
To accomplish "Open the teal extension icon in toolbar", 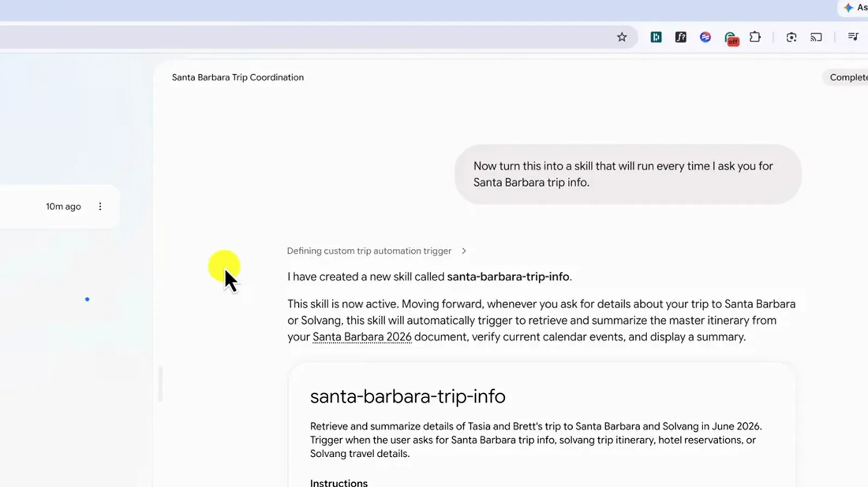I will [x=656, y=37].
